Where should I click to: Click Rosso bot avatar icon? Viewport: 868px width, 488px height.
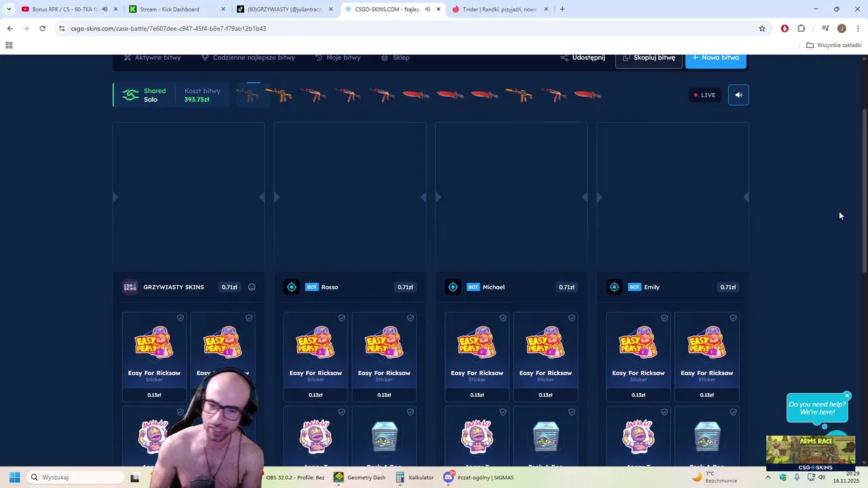[292, 287]
